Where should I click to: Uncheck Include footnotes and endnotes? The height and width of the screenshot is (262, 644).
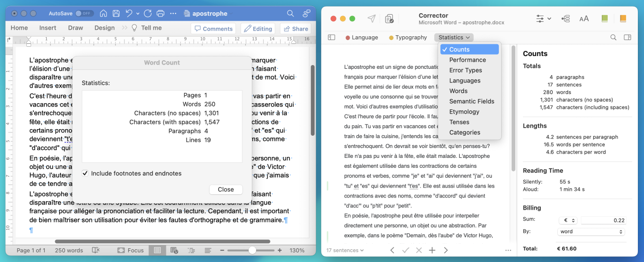[x=85, y=173]
